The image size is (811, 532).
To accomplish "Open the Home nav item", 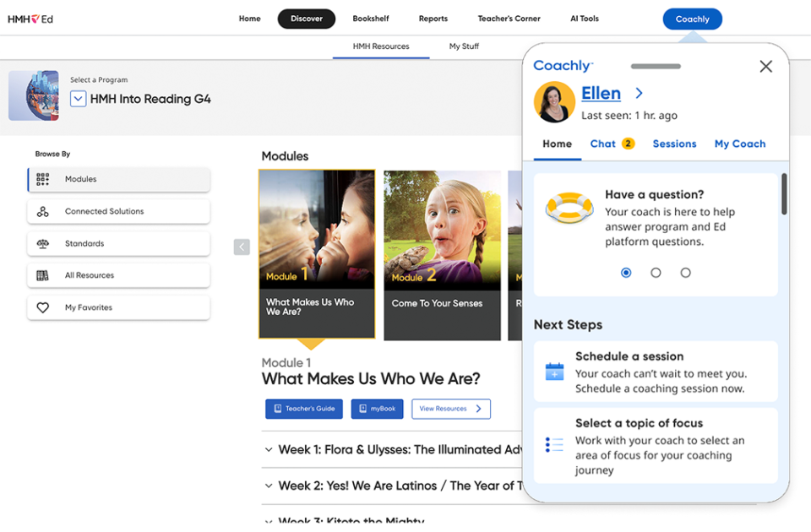I will [250, 19].
